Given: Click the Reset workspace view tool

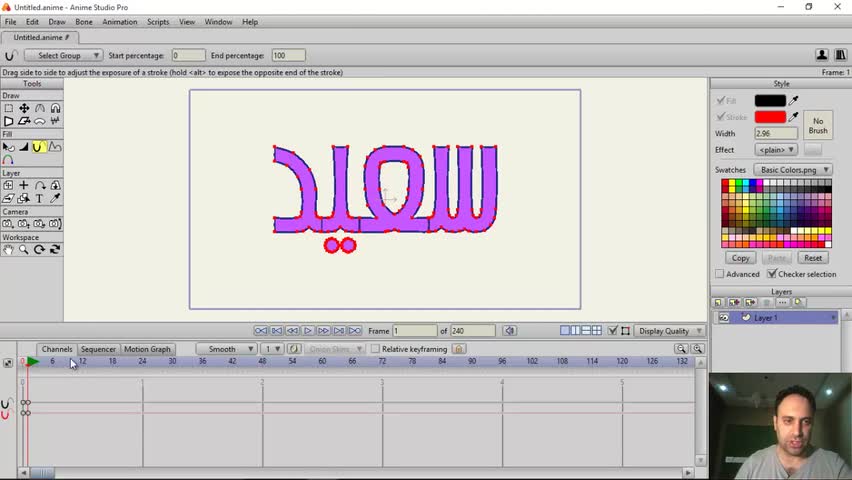Looking at the screenshot, I should 55,250.
